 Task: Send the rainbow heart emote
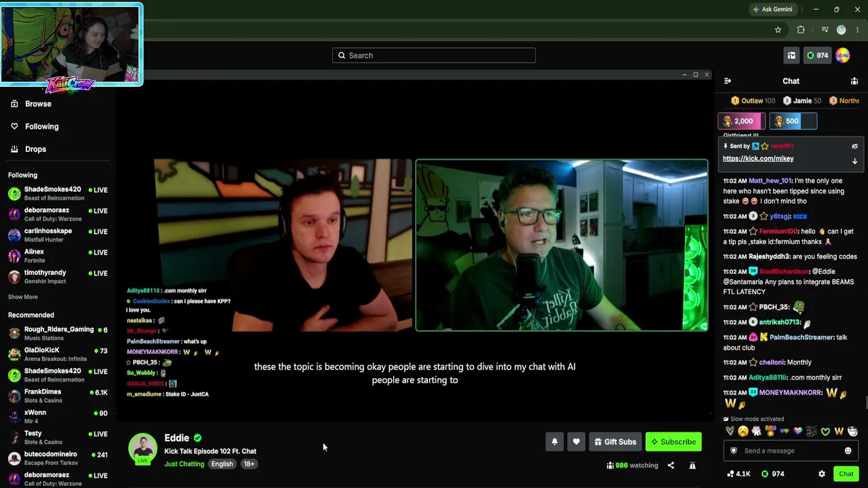pos(797,431)
